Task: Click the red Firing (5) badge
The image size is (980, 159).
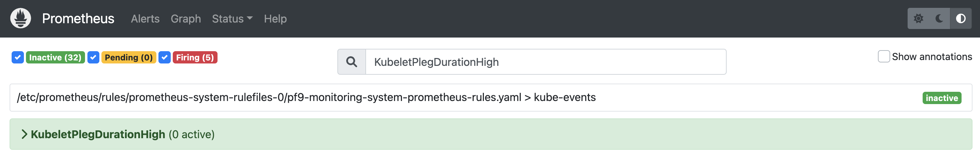Action: 195,57
